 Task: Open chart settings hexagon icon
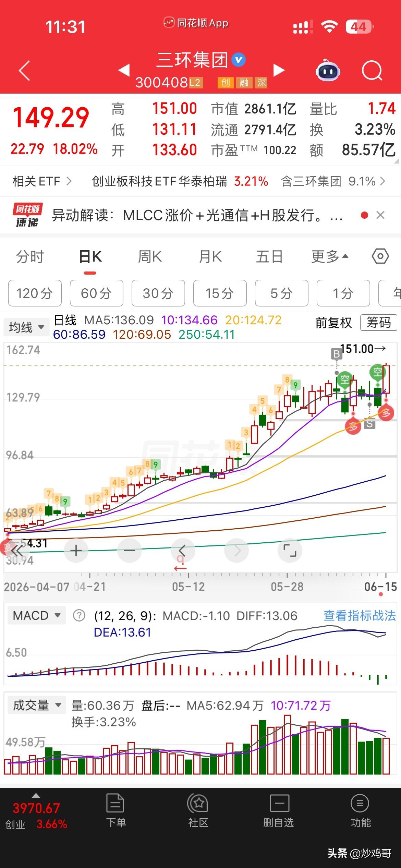(380, 256)
